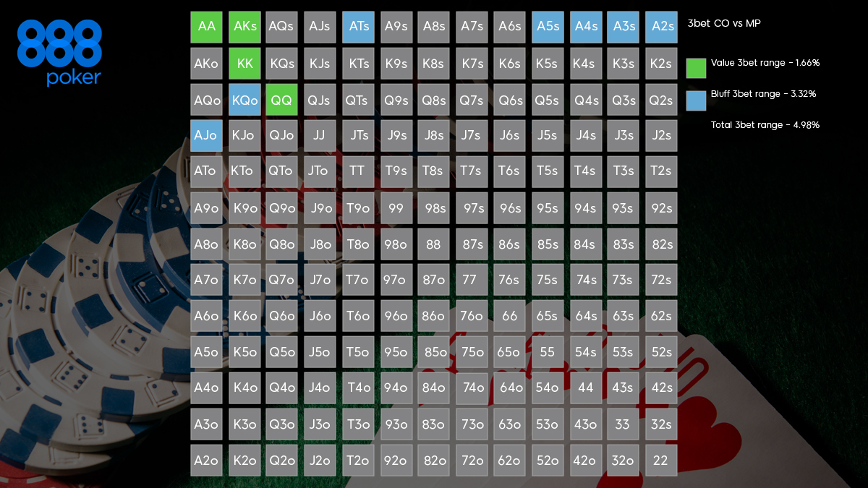Select the K2s hand cell
Screen dimensions: 868x488
coord(661,63)
